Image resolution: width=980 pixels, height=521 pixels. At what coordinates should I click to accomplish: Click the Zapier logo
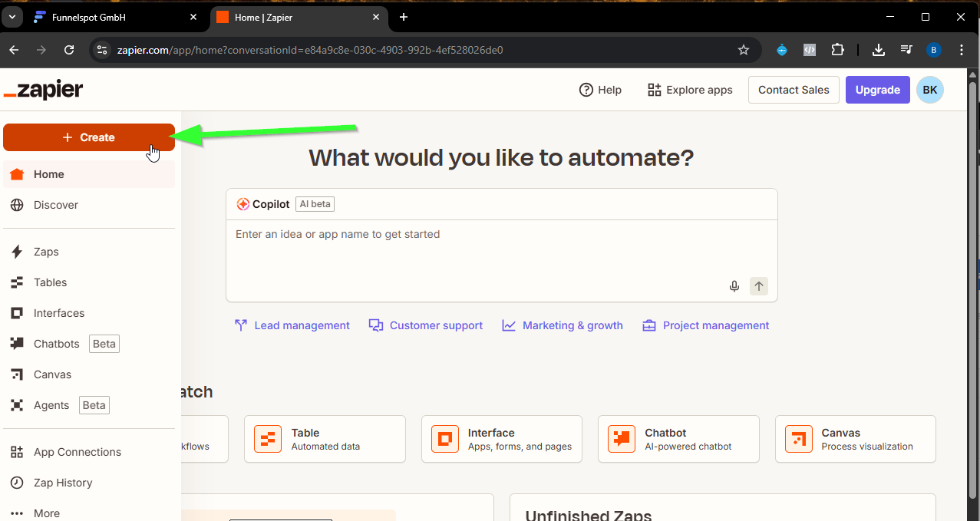43,90
